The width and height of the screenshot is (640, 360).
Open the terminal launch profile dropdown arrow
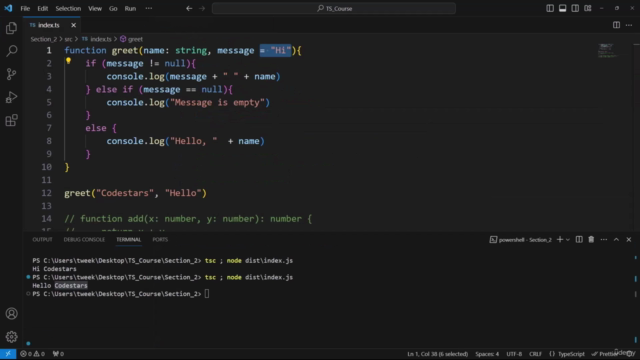(x=568, y=240)
